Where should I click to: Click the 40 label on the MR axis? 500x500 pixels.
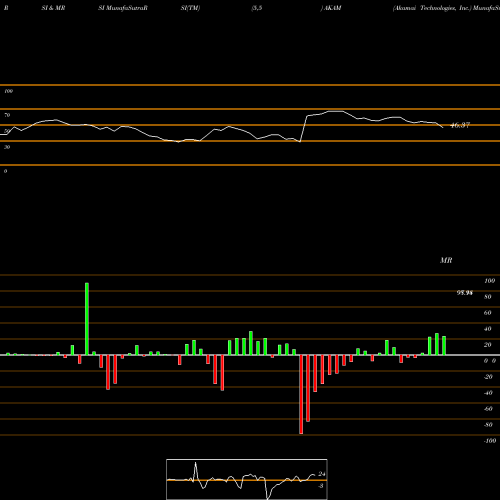click(x=488, y=329)
